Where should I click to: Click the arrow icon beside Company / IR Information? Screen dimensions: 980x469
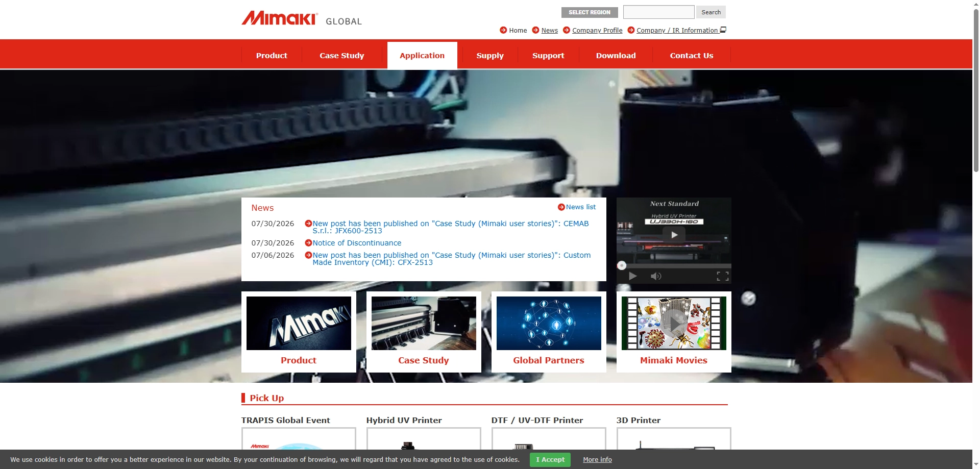[x=631, y=30]
